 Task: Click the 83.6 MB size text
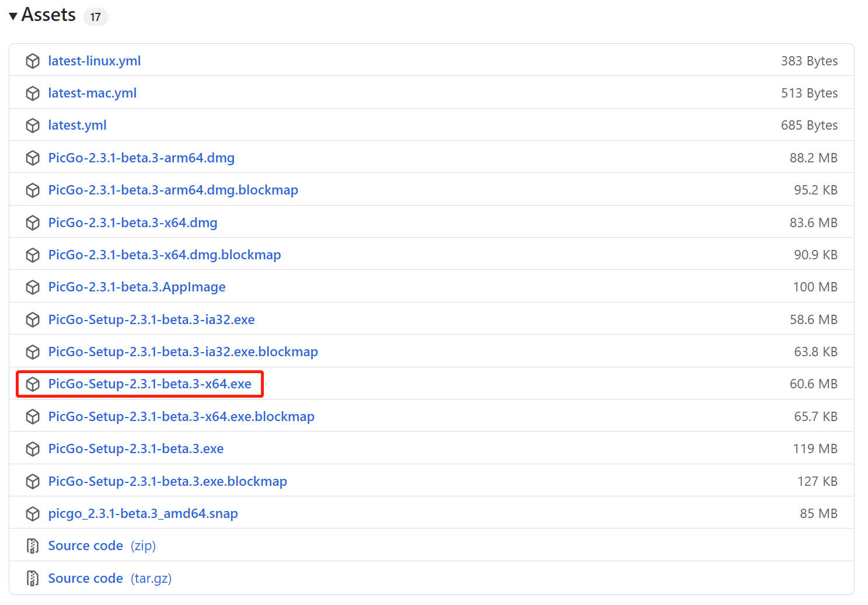(x=814, y=222)
